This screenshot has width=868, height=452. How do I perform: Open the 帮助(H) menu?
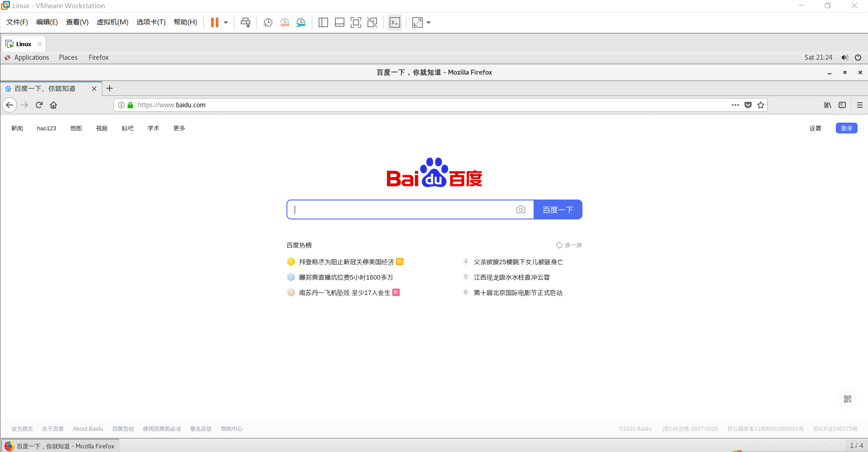click(x=186, y=22)
